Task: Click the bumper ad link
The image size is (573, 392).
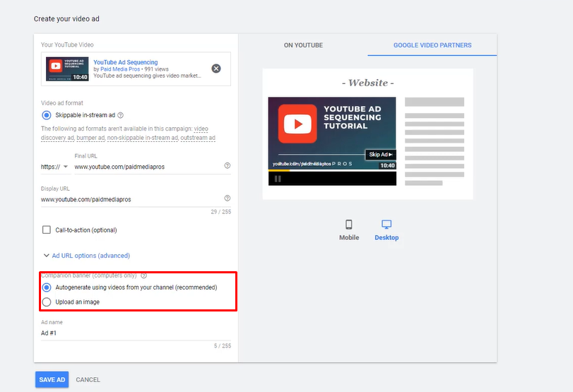Action: coord(90,138)
